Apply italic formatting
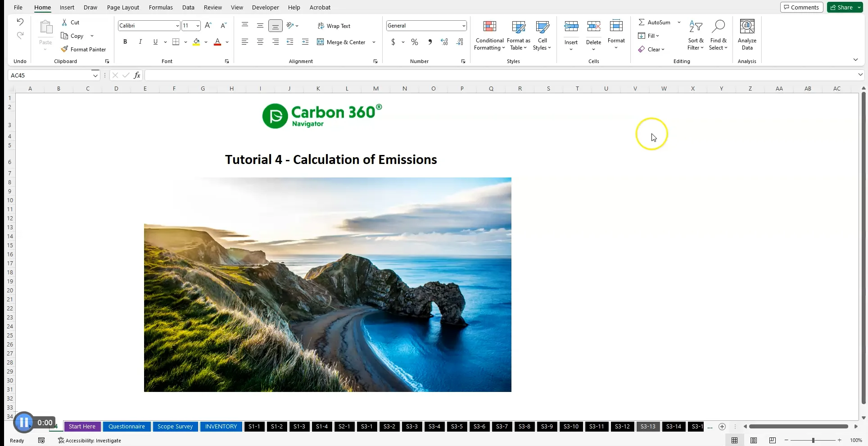The height and width of the screenshot is (446, 868). (140, 41)
